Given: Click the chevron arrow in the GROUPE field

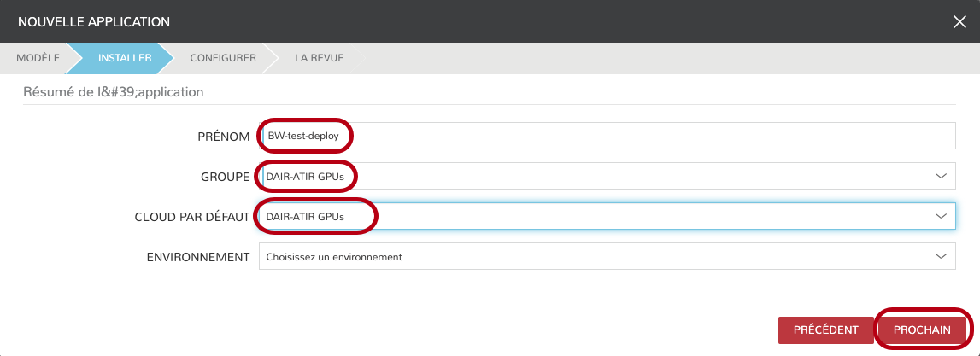Looking at the screenshot, I should click(941, 176).
